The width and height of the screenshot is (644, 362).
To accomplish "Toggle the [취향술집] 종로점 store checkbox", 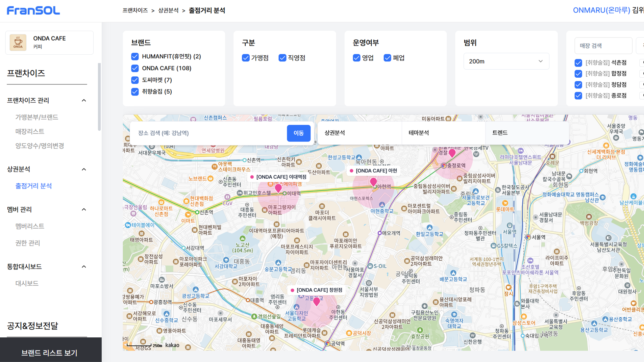I will (578, 96).
